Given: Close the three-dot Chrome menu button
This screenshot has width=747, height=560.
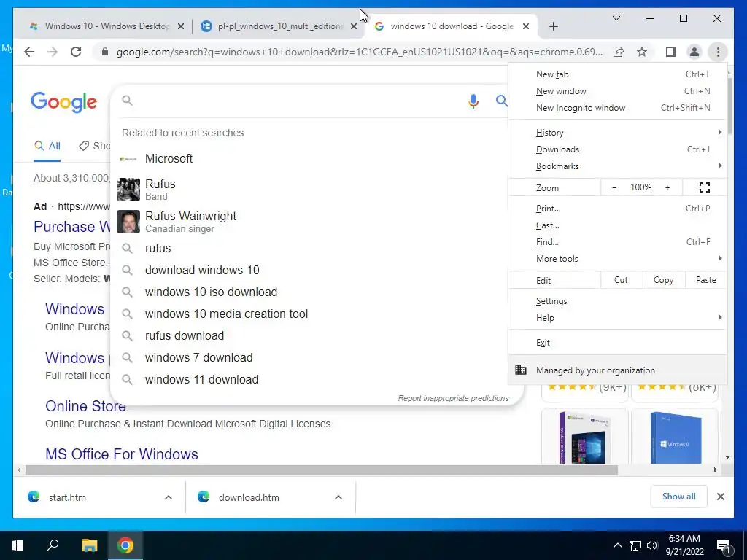Looking at the screenshot, I should coord(718,52).
